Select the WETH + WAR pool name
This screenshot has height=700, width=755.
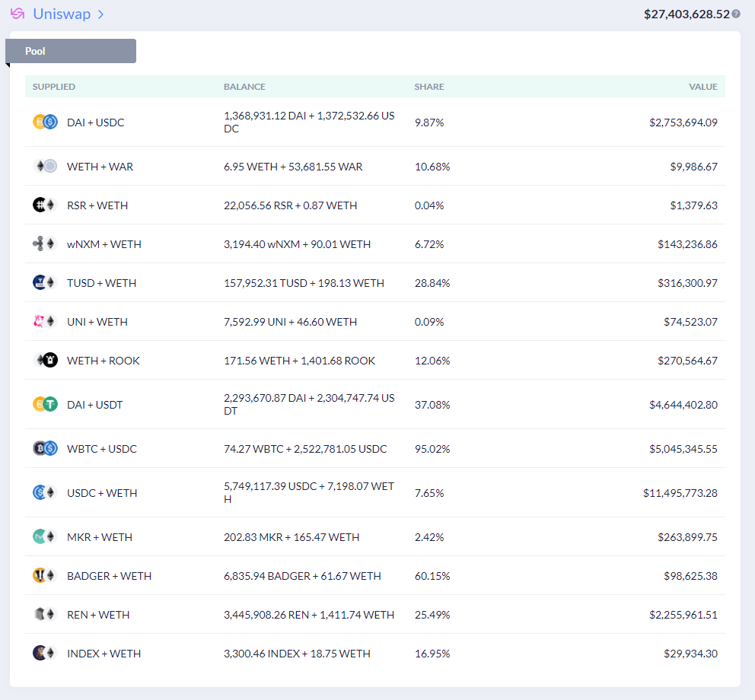click(100, 167)
